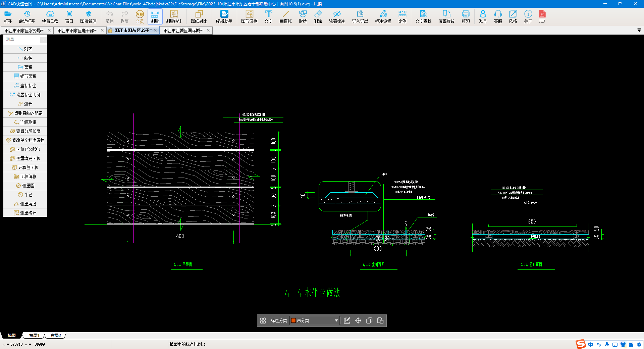Select 面积 area measurement
The image size is (644, 349).
coord(25,67)
